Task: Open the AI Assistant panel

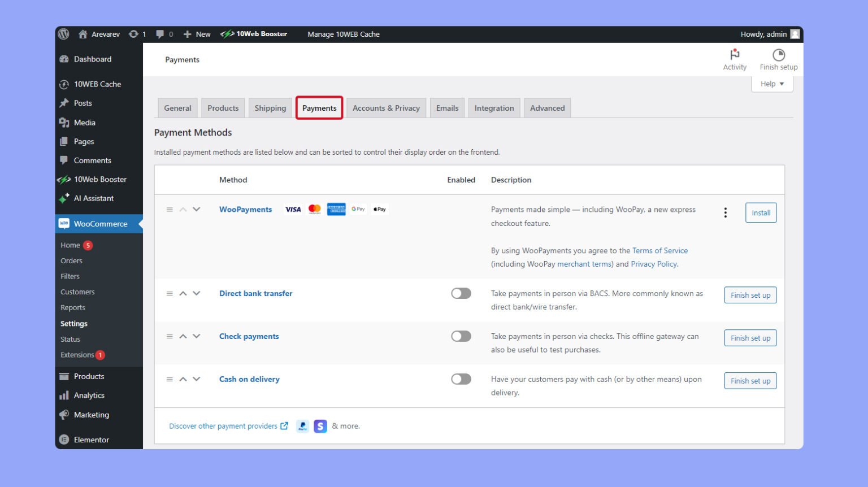Action: [x=94, y=198]
